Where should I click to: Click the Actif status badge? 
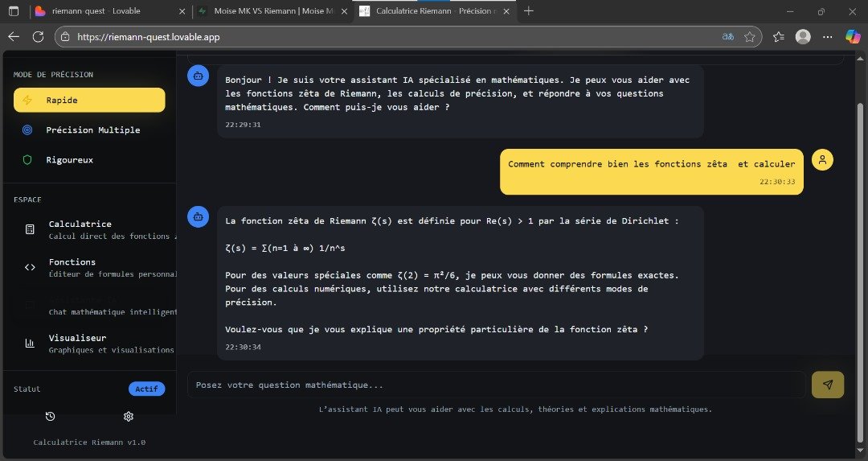click(147, 389)
